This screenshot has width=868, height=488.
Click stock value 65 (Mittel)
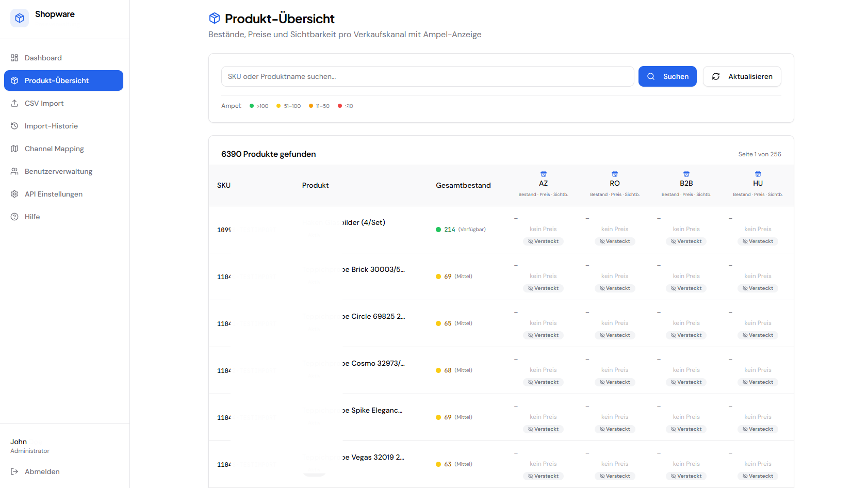454,323
